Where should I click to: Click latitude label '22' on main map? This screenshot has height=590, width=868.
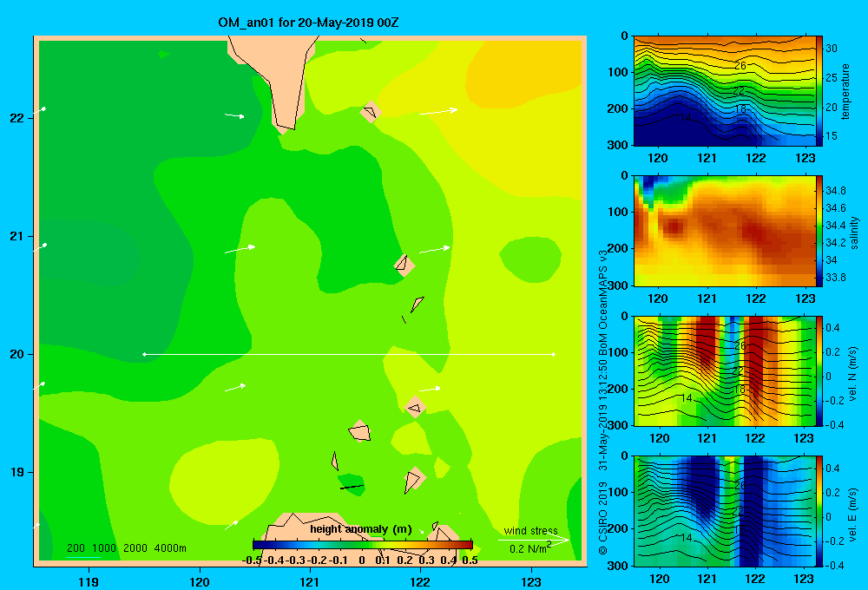[x=17, y=118]
